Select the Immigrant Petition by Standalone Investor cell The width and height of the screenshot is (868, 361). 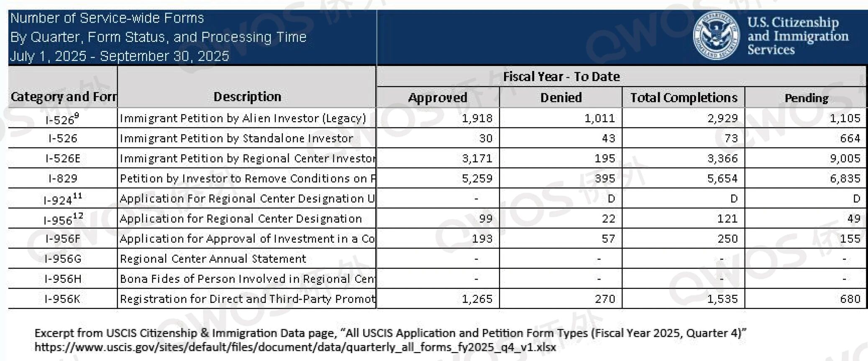tap(236, 138)
